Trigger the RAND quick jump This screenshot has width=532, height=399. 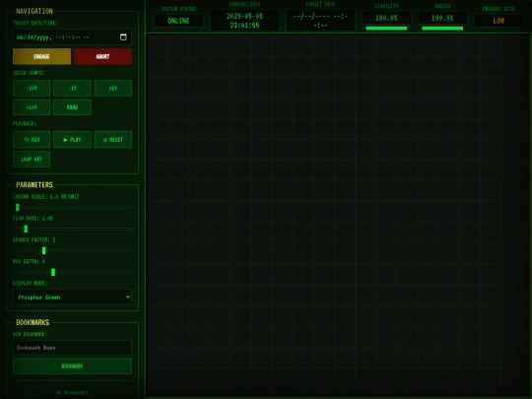[x=72, y=107]
